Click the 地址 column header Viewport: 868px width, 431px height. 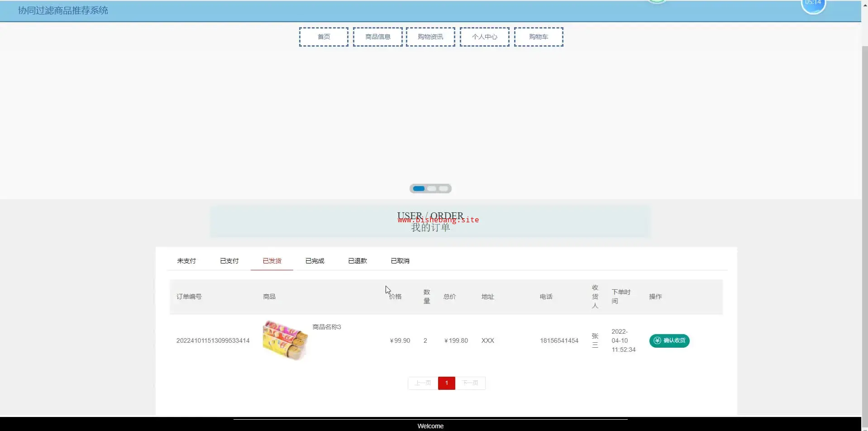pos(488,297)
